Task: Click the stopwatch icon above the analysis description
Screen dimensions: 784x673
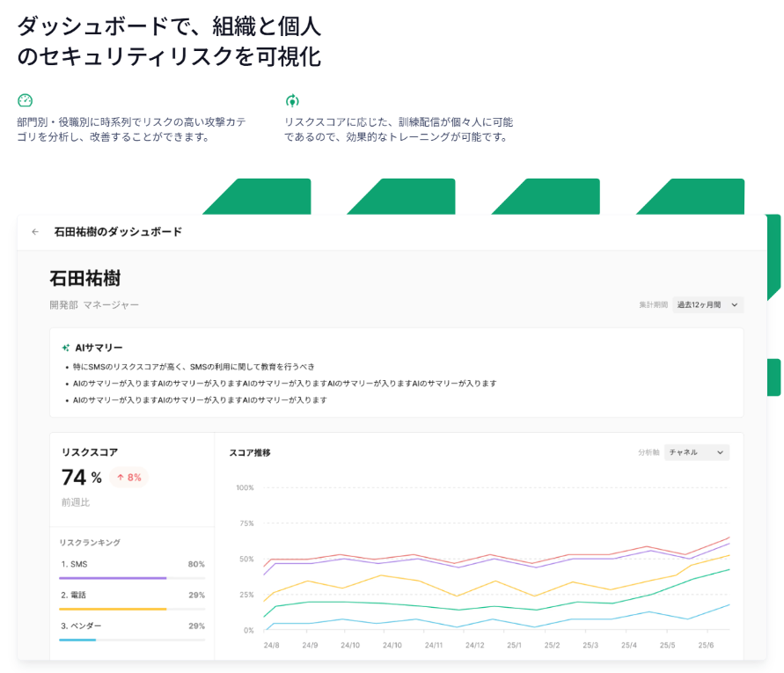Action: click(23, 99)
